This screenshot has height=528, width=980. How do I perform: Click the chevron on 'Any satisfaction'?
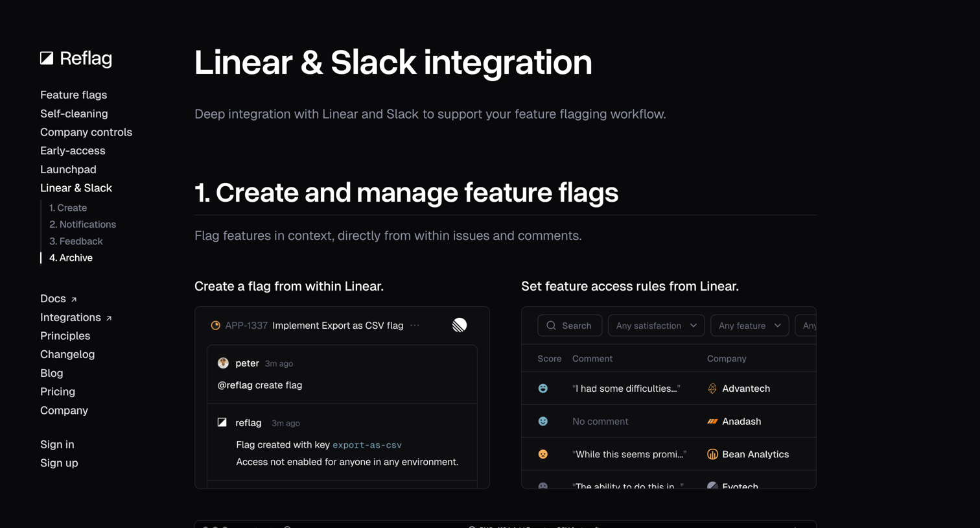click(x=694, y=326)
